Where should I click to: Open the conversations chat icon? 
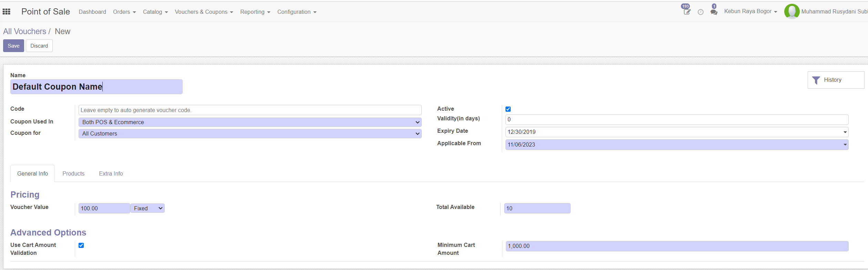pos(714,12)
